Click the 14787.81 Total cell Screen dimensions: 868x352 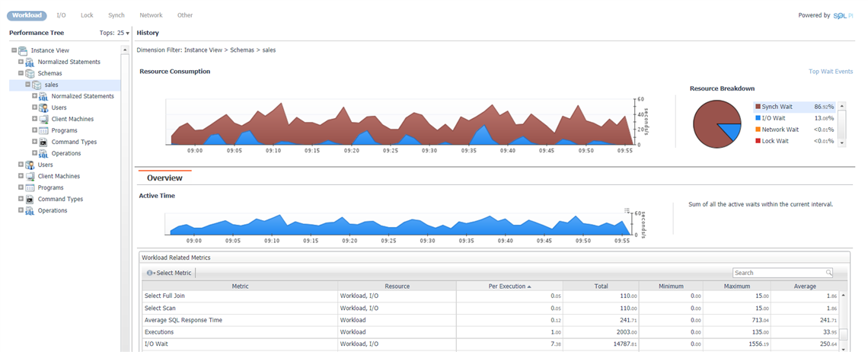point(601,344)
